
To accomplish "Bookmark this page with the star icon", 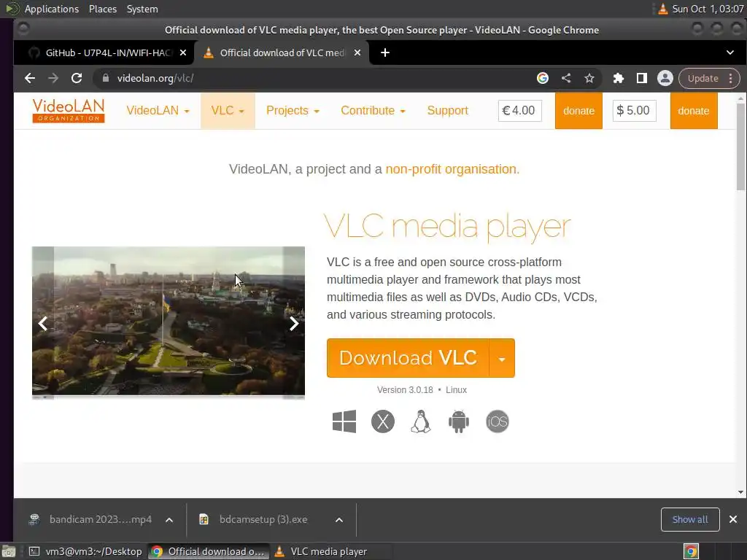I will tap(589, 78).
